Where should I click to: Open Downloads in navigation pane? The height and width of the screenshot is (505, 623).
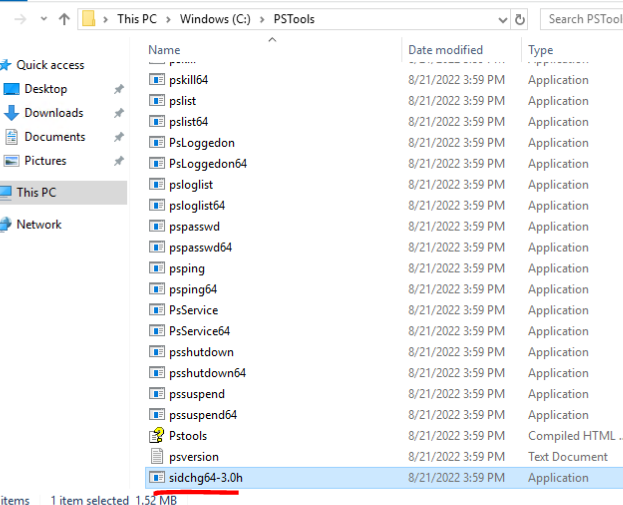point(54,113)
